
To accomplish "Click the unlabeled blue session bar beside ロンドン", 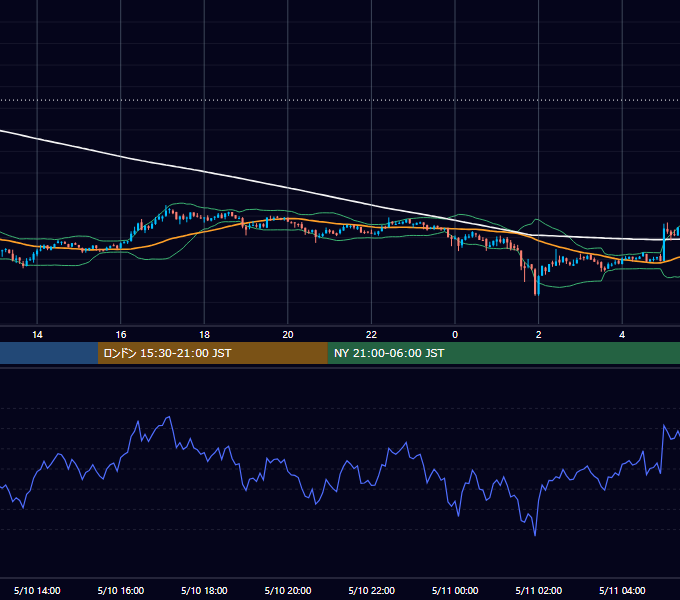I will click(49, 353).
